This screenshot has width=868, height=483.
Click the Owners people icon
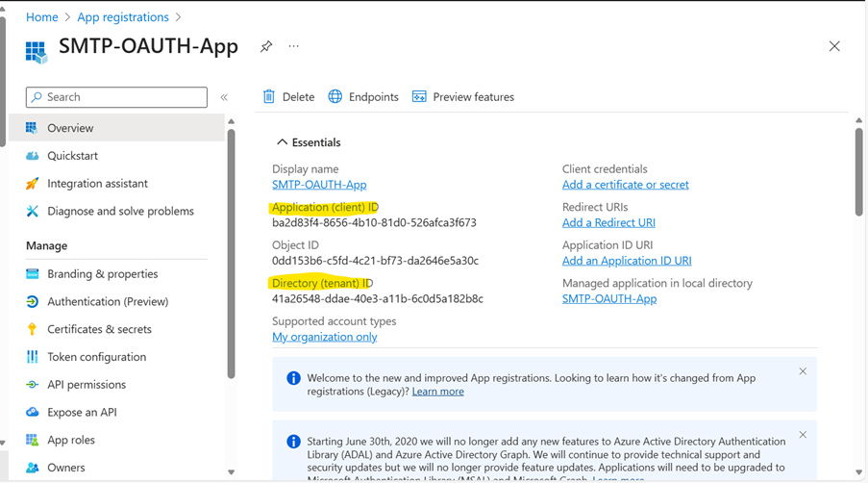[x=32, y=468]
